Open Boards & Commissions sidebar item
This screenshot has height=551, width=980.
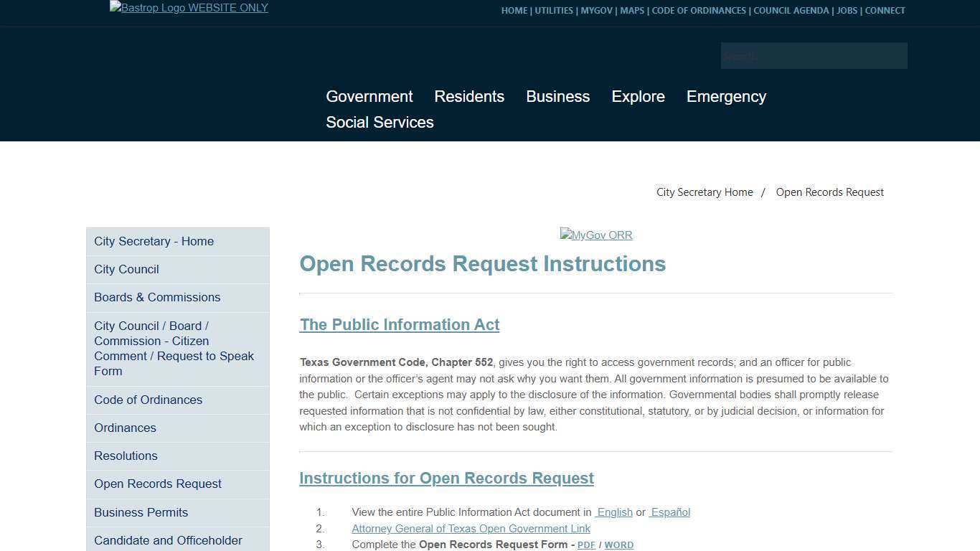click(x=157, y=298)
